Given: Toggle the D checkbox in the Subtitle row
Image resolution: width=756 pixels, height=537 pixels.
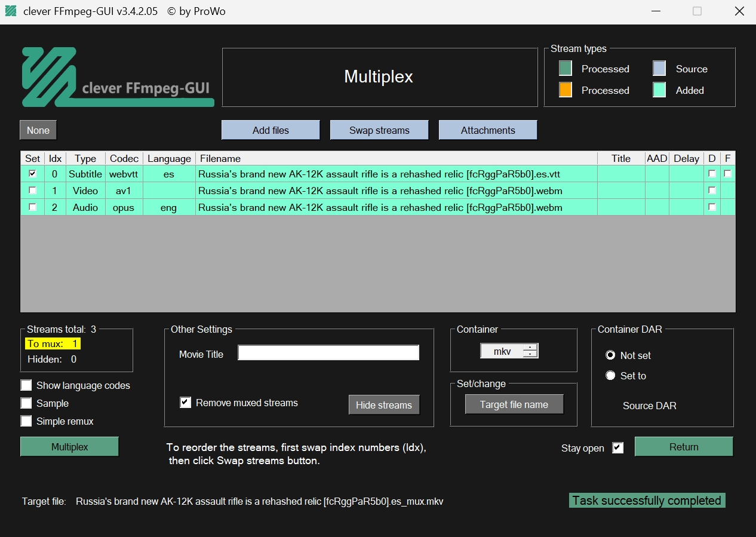Looking at the screenshot, I should point(712,174).
